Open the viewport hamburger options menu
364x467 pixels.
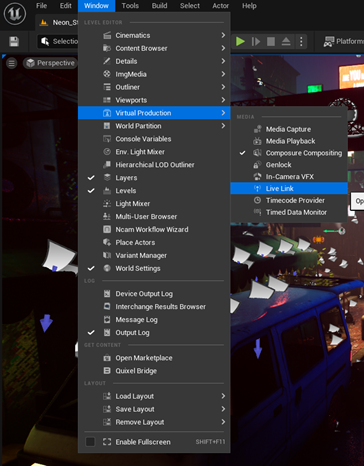pyautogui.click(x=12, y=63)
